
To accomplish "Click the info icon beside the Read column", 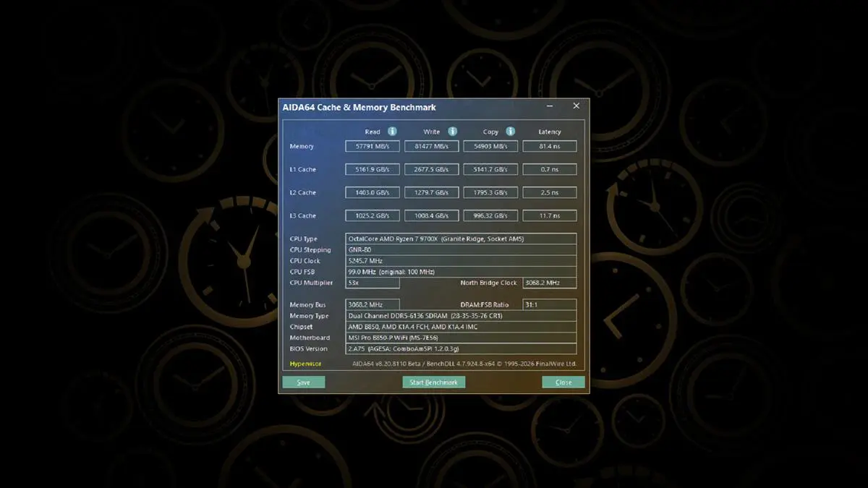I will (392, 132).
